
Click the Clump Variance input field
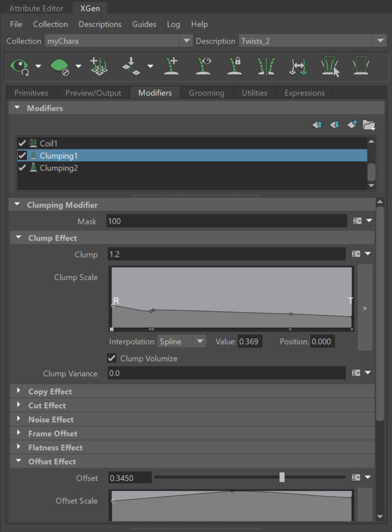(x=226, y=373)
